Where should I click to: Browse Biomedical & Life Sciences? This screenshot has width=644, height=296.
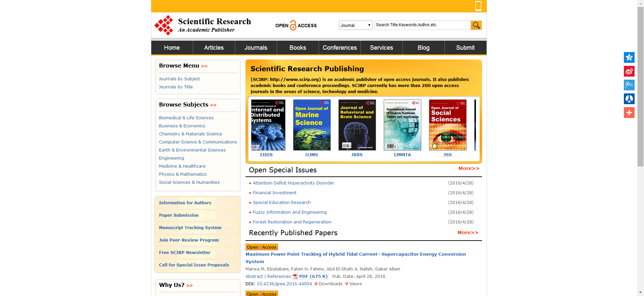coord(186,118)
